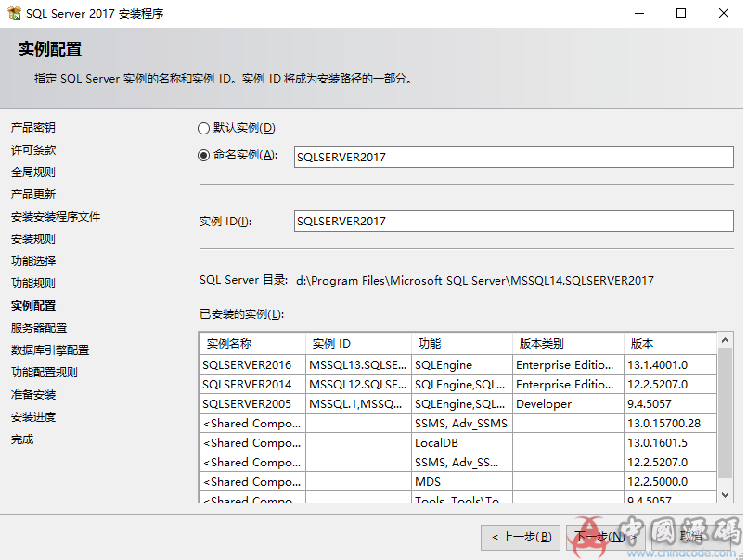This screenshot has height=560, width=747.
Task: Click the instance list scroll down arrow
Action: click(x=725, y=495)
